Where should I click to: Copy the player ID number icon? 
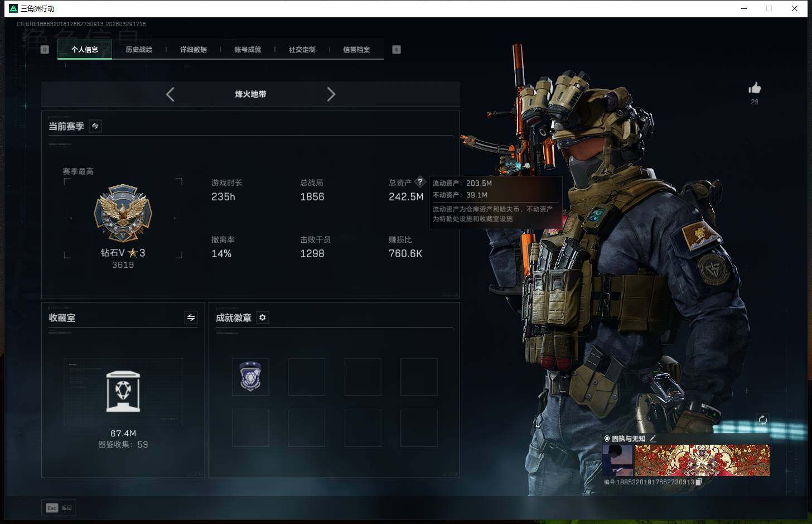(699, 482)
